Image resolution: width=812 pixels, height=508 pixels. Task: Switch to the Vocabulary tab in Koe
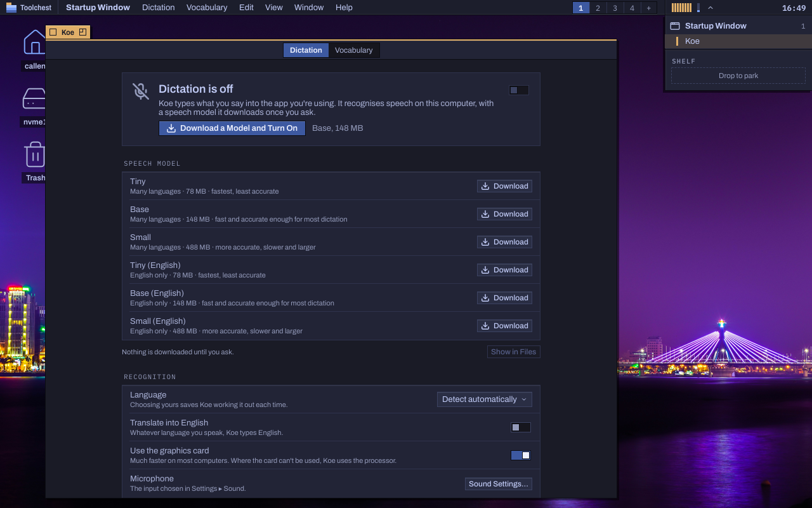pos(354,50)
